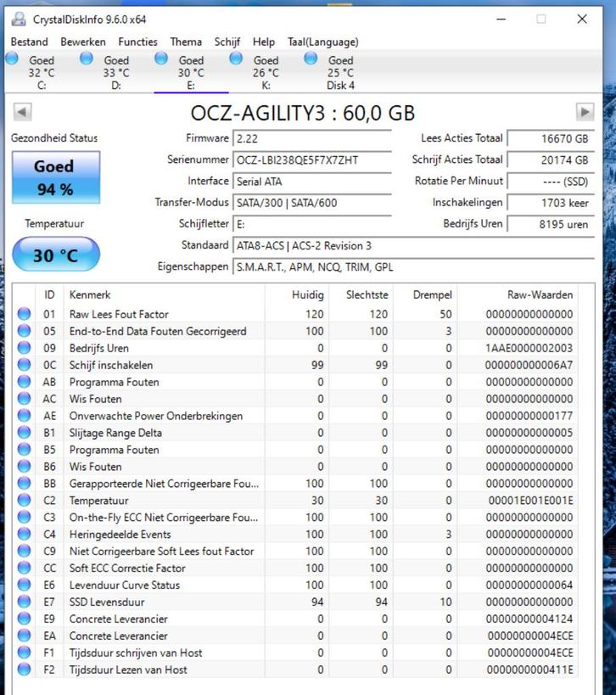Go to previous disk with left arrow
The image size is (616, 695).
(23, 112)
